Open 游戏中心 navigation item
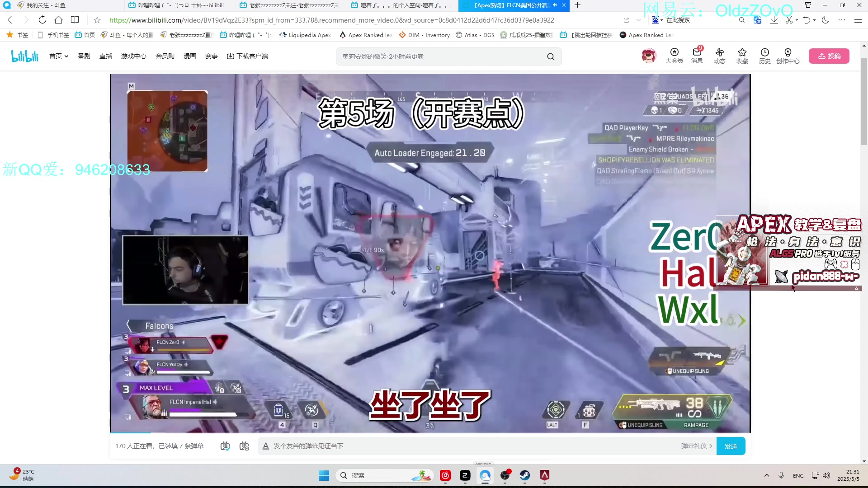This screenshot has width=868, height=488. (x=133, y=56)
